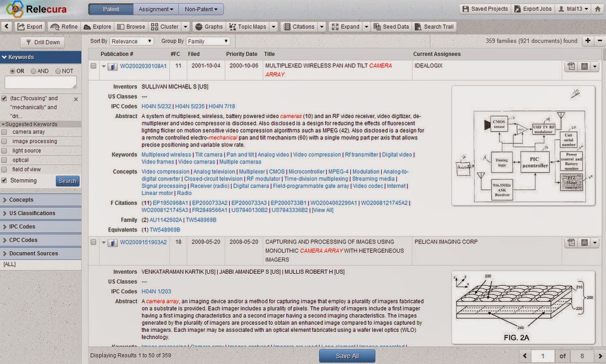Expand all results with the plus button
Image resolution: width=606 pixels, height=364 pixels.
point(587,41)
